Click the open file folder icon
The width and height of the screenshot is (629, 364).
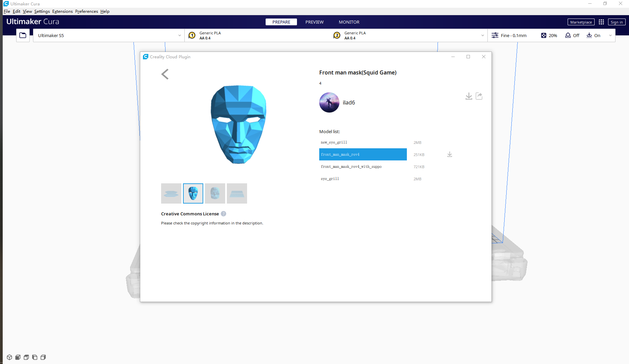[23, 35]
